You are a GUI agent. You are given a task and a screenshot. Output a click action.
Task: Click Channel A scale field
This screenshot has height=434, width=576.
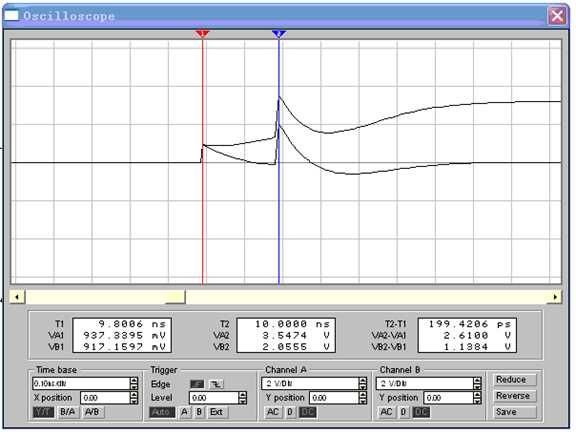310,384
